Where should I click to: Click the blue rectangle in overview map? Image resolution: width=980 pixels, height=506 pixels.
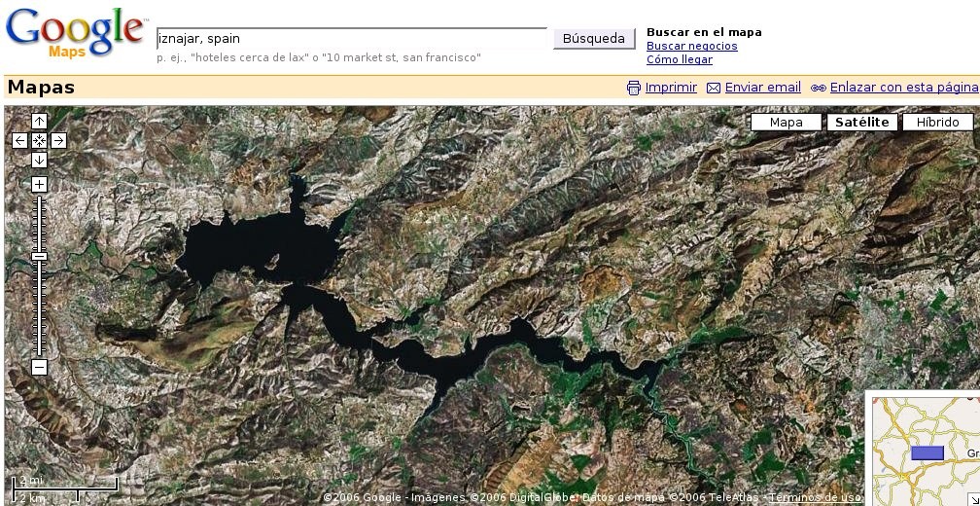coord(927,452)
